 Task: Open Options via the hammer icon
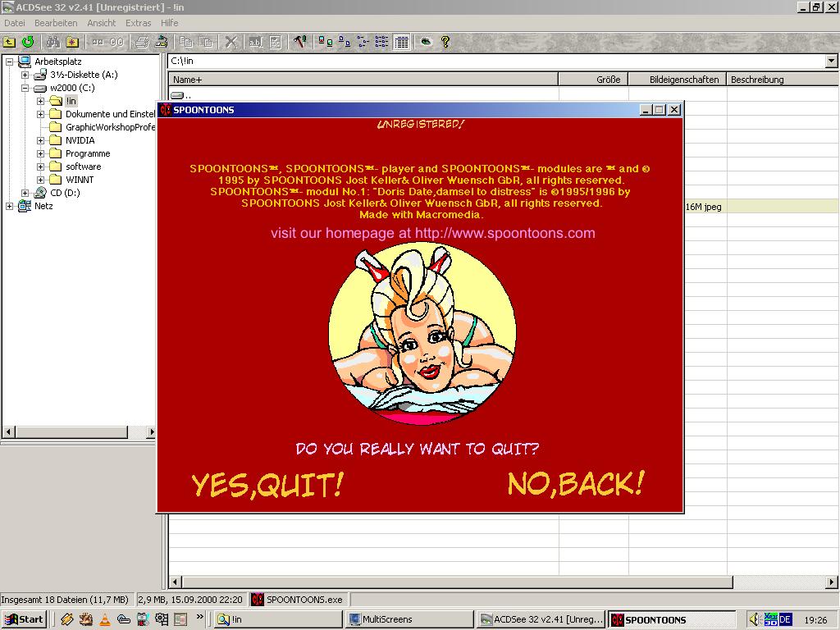point(300,42)
